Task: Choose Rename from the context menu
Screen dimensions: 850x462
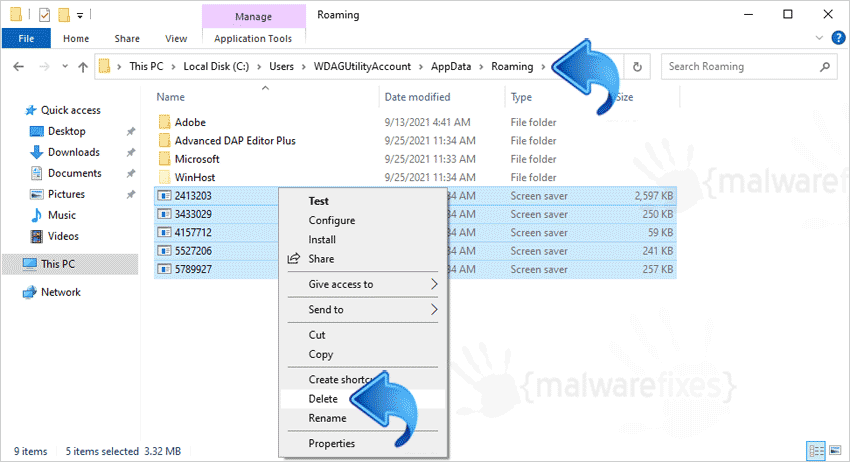Action: tap(327, 419)
